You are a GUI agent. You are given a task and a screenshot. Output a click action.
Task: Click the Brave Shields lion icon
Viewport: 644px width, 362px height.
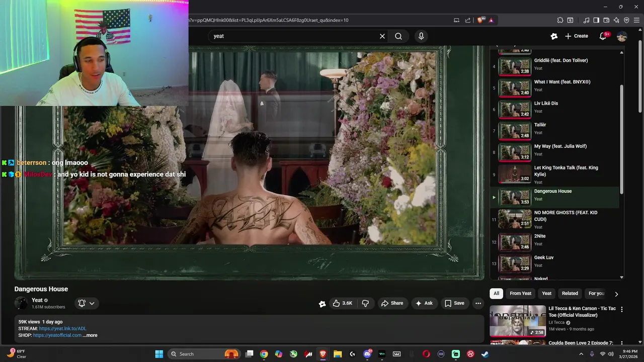[x=480, y=20]
